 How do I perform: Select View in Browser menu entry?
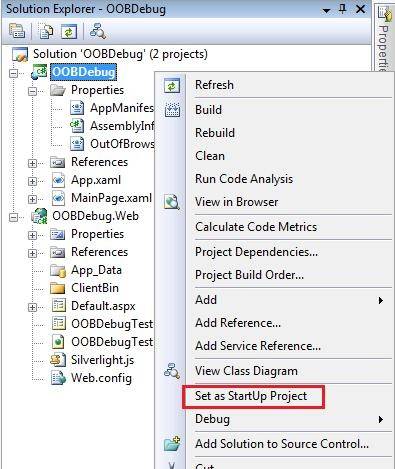pyautogui.click(x=236, y=202)
